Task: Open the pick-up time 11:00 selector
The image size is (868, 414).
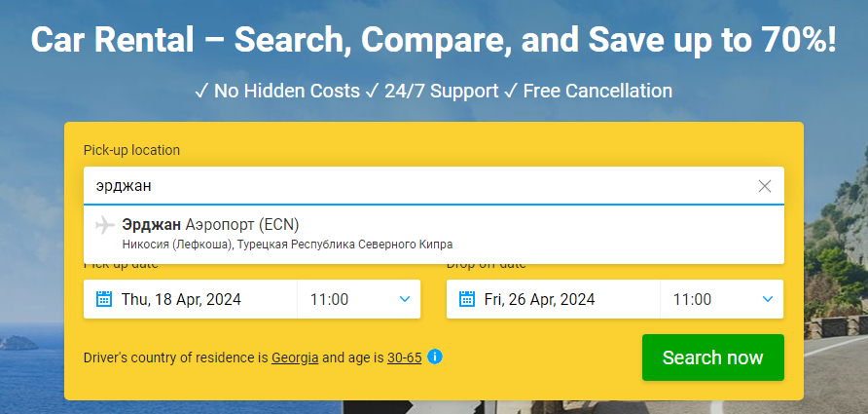Action: click(331, 299)
